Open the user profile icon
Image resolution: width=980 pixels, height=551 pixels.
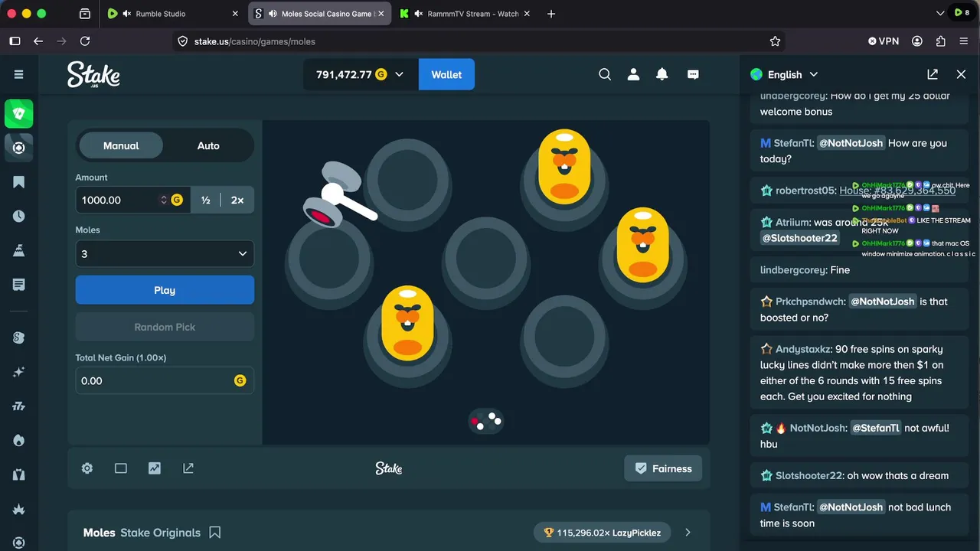(x=633, y=74)
